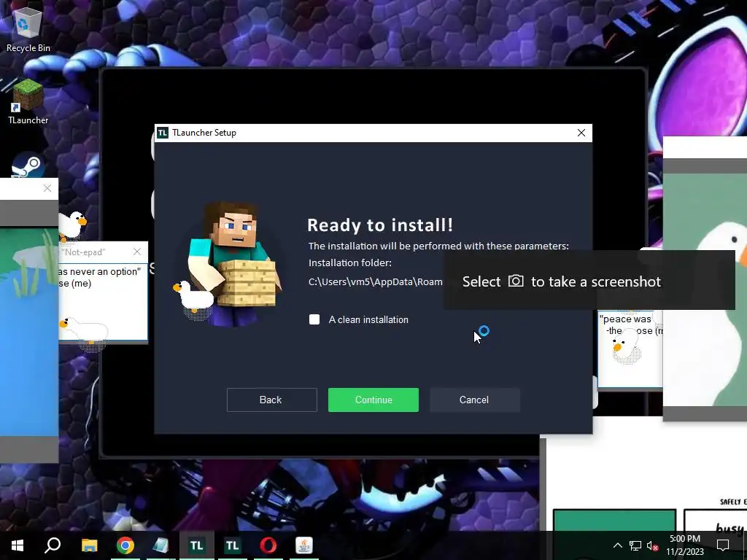This screenshot has width=747, height=560.
Task: Close the goose image window at left
Action: (47, 188)
